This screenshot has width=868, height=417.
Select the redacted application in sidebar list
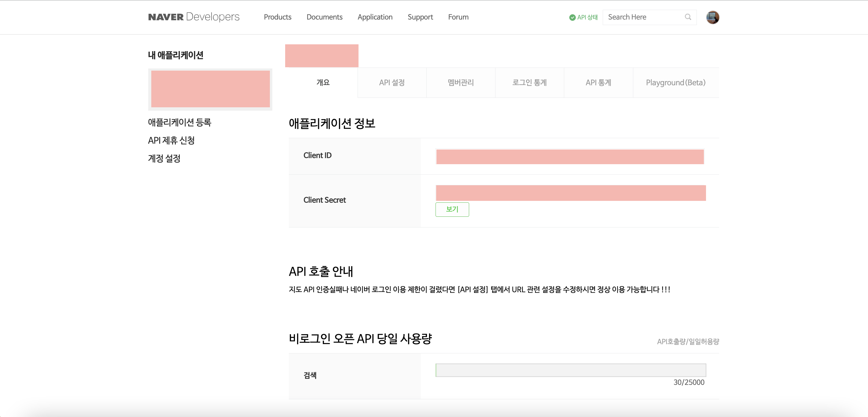click(x=210, y=89)
